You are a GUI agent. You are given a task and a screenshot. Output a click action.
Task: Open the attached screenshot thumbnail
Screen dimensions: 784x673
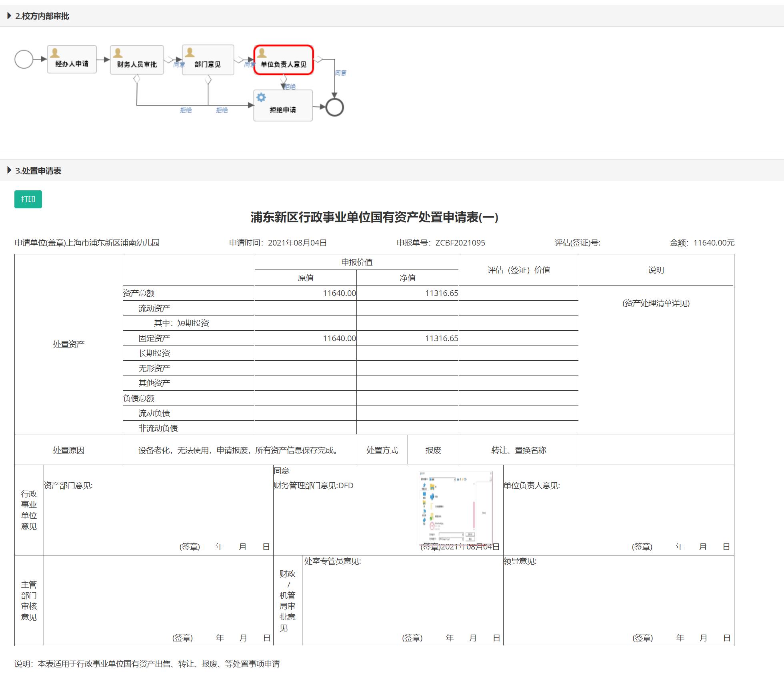click(x=455, y=507)
